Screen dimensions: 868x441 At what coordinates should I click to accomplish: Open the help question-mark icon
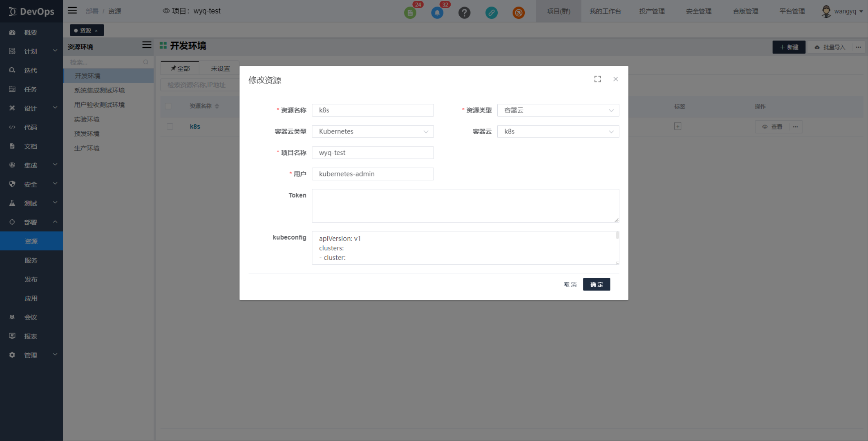(x=464, y=13)
